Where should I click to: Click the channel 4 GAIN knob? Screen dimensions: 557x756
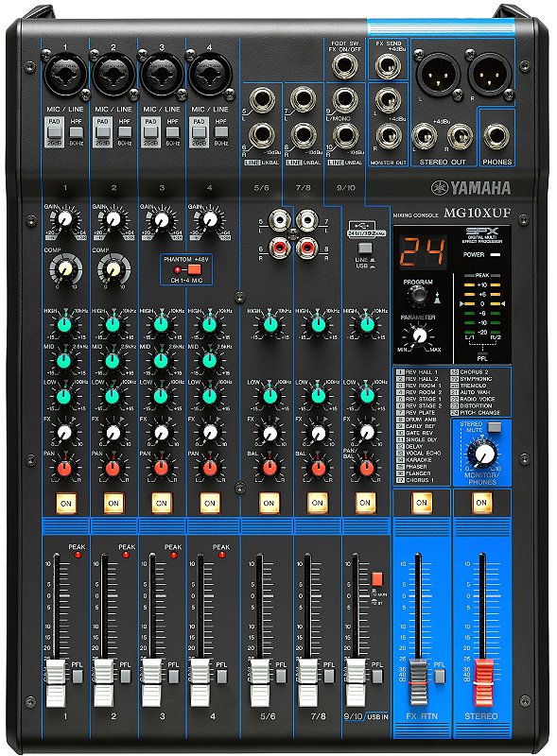[209, 220]
